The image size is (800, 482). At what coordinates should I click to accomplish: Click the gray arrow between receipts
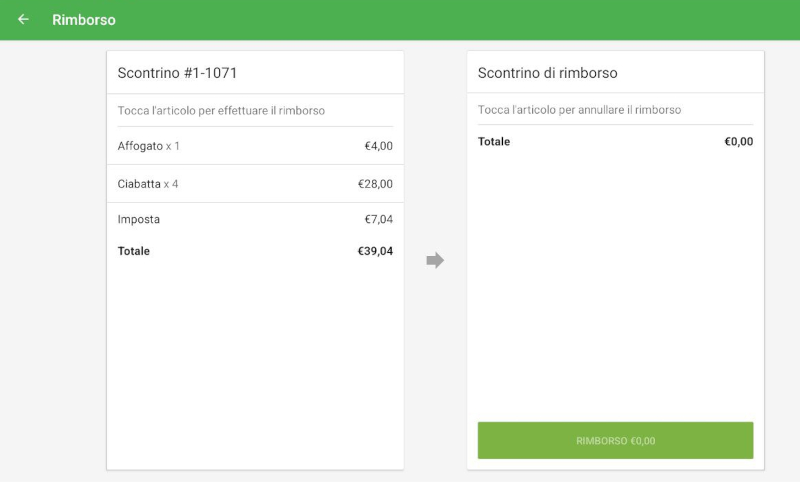pos(435,260)
